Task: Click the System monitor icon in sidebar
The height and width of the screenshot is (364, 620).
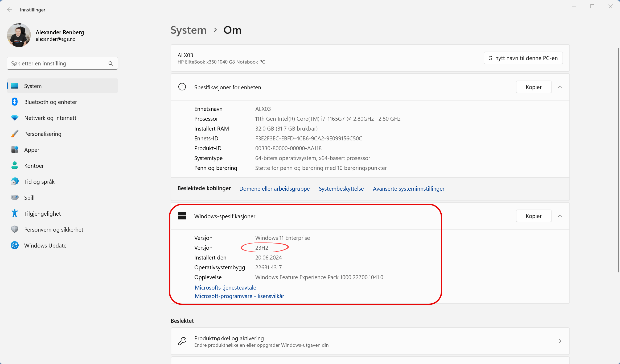Action: pos(15,86)
